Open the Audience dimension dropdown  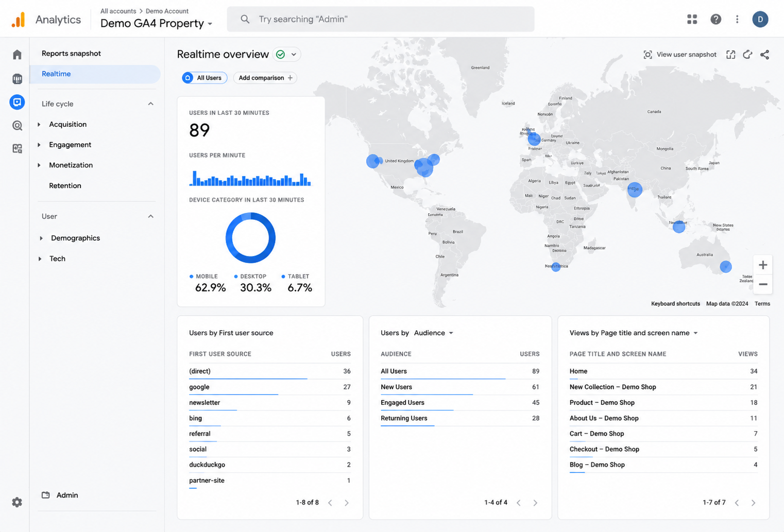(434, 333)
